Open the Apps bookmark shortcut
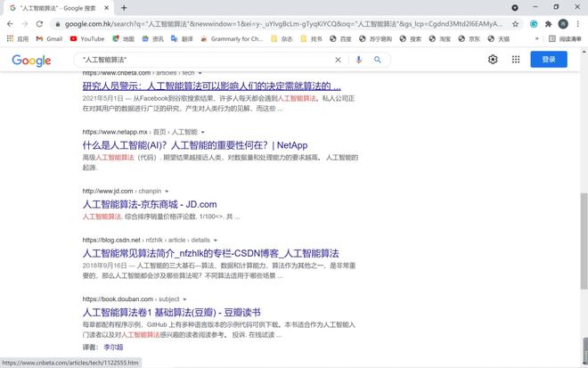The height and width of the screenshot is (368, 588). tap(17, 38)
